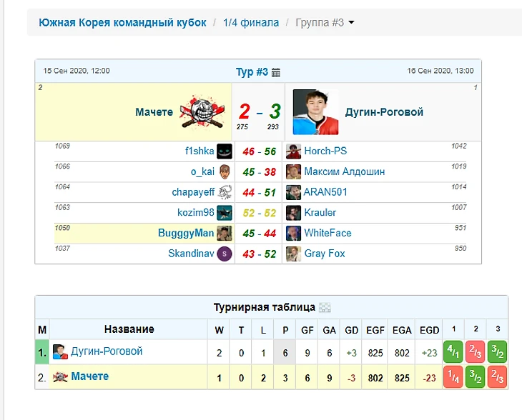
Task: Click the GD column header
Action: click(351, 330)
